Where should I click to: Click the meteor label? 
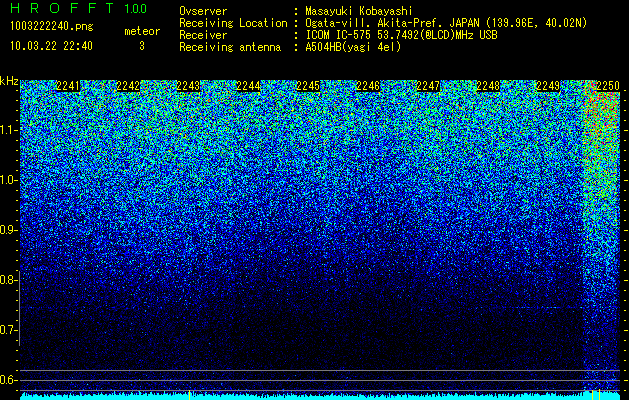point(142,31)
